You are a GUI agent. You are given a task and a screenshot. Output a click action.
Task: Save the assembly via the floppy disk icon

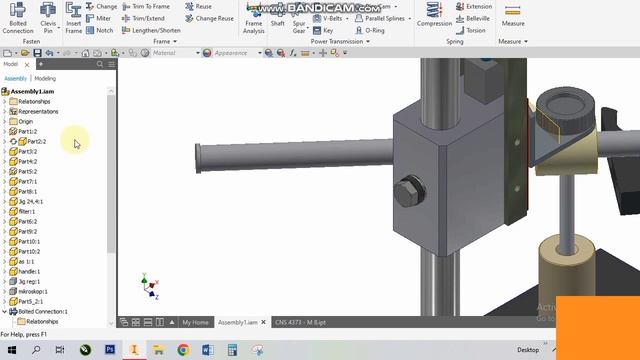point(37,53)
